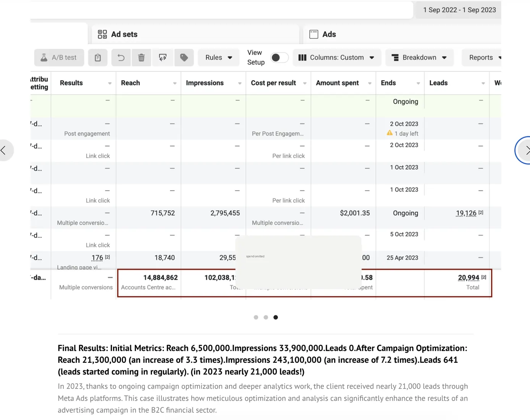Image resolution: width=530 pixels, height=420 pixels.
Task: Click the Ad sets grid icon
Action: [x=102, y=34]
